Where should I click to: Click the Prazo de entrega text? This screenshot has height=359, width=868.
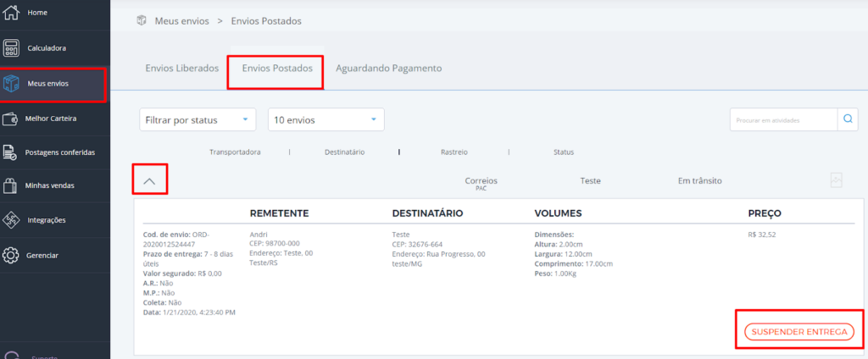click(x=187, y=259)
